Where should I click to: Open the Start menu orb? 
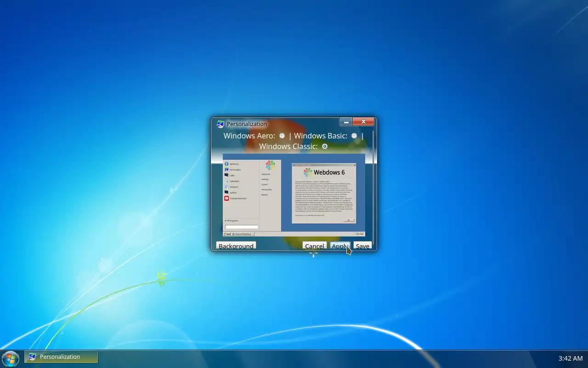10,358
